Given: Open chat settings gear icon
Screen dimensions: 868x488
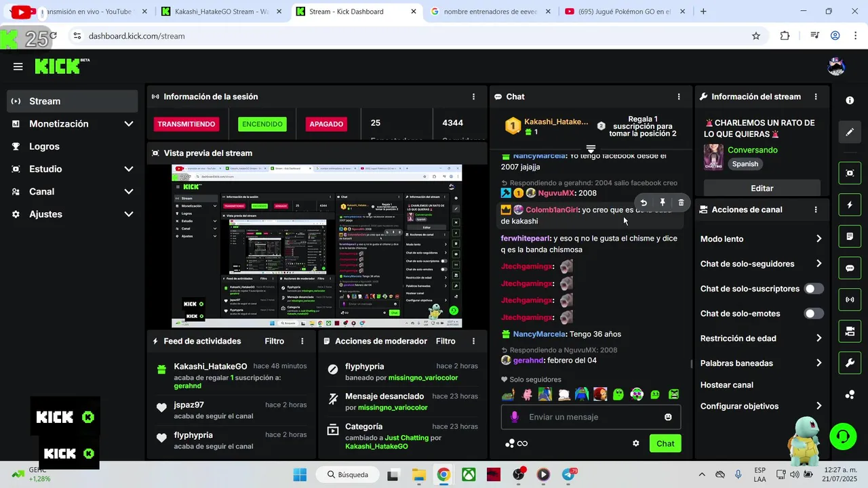Looking at the screenshot, I should pyautogui.click(x=636, y=443).
